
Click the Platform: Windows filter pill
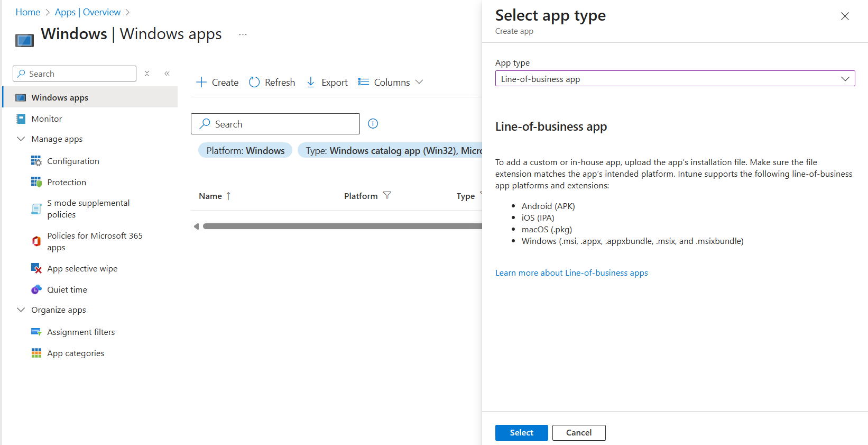(245, 151)
